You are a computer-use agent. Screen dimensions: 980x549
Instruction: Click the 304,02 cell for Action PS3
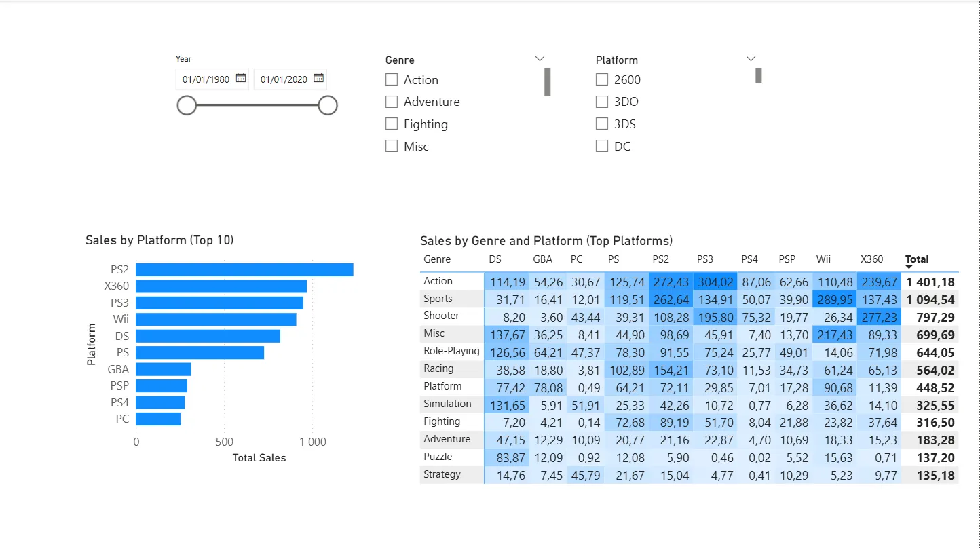[715, 282]
